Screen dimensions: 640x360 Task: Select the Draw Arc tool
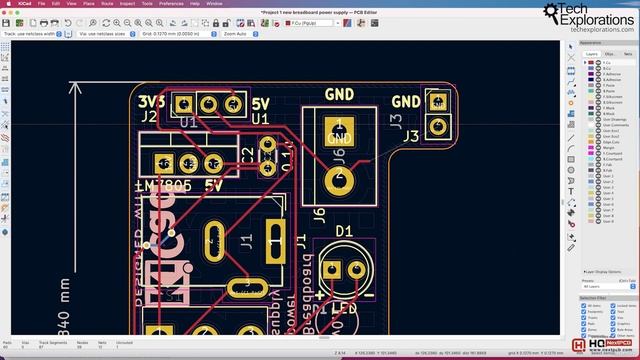coord(571,149)
